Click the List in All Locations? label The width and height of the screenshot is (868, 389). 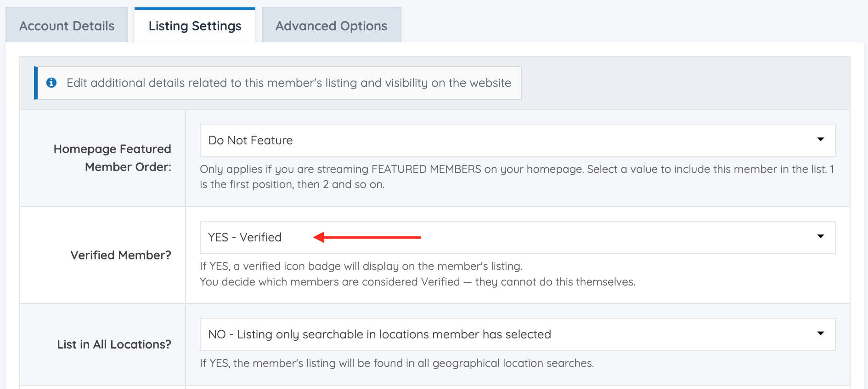pyautogui.click(x=114, y=344)
